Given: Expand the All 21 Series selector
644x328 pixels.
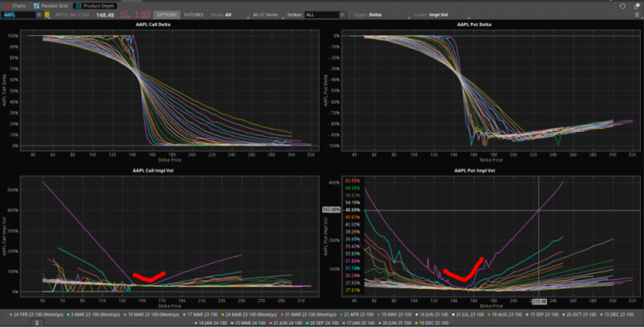Looking at the screenshot, I should click(x=267, y=15).
